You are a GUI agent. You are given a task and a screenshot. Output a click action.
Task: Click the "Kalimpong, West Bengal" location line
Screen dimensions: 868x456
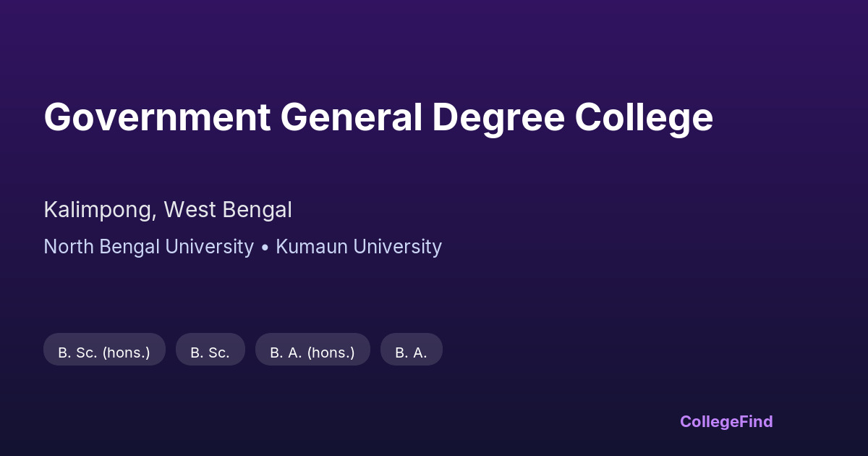(168, 210)
